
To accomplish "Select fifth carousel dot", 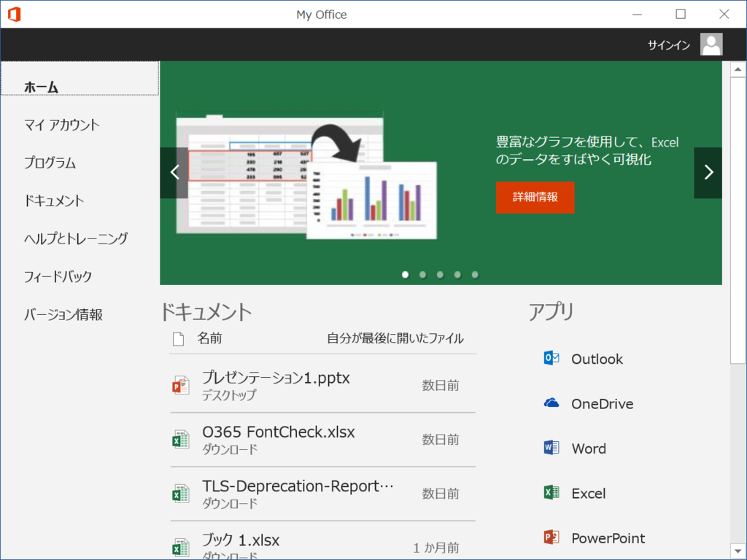I will pos(475,275).
